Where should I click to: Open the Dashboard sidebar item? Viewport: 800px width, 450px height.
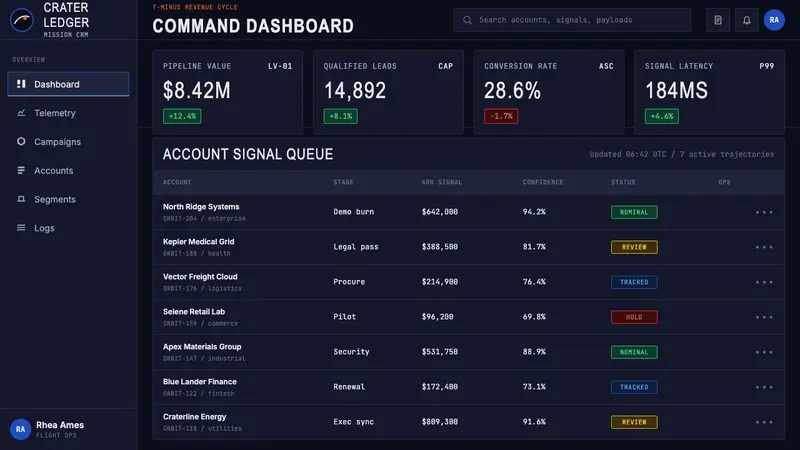pos(68,84)
